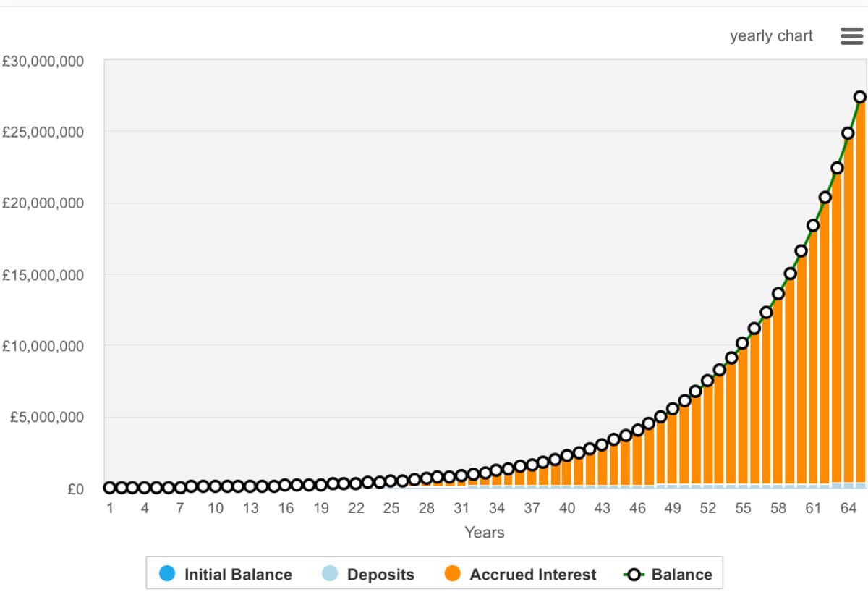Click the 40 tick label on x-axis
Image resolution: width=868 pixels, height=592 pixels.
pyautogui.click(x=567, y=508)
